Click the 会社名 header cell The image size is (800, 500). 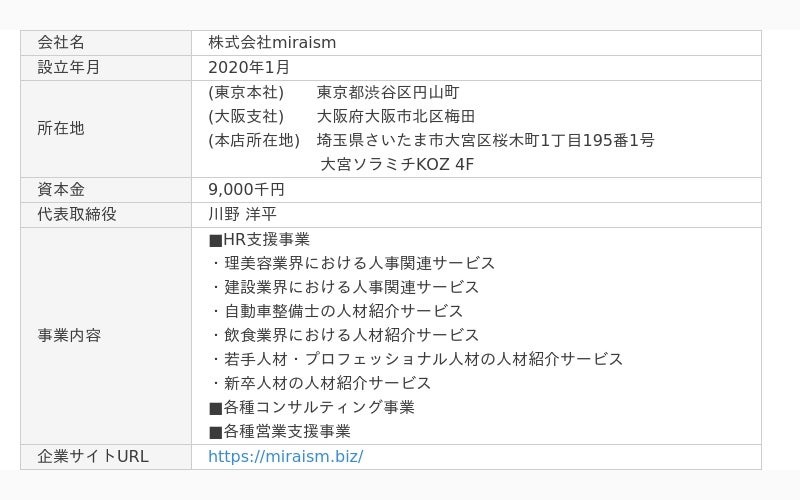(106, 43)
